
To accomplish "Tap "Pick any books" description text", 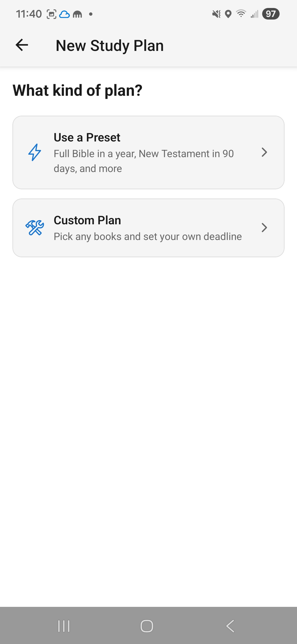I will tap(148, 236).
